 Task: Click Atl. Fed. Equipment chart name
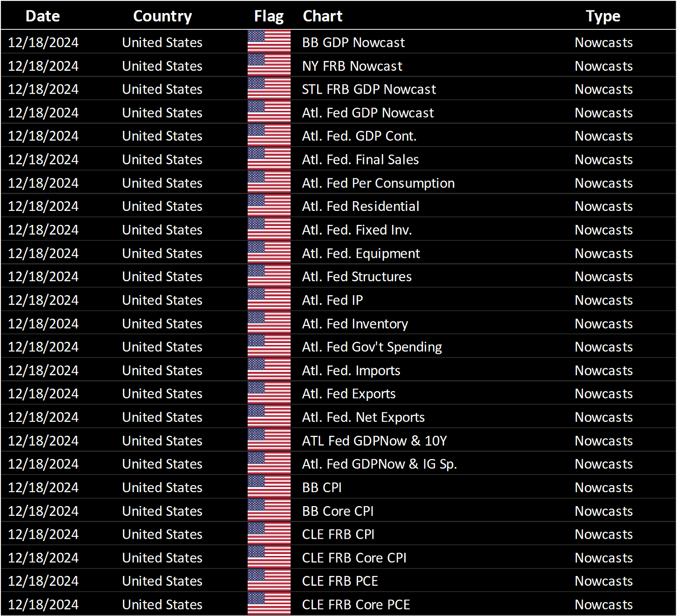(361, 253)
